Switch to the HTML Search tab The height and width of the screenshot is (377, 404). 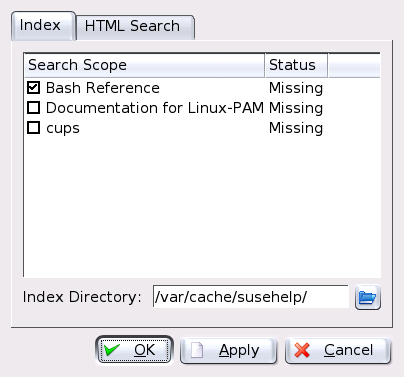point(135,27)
